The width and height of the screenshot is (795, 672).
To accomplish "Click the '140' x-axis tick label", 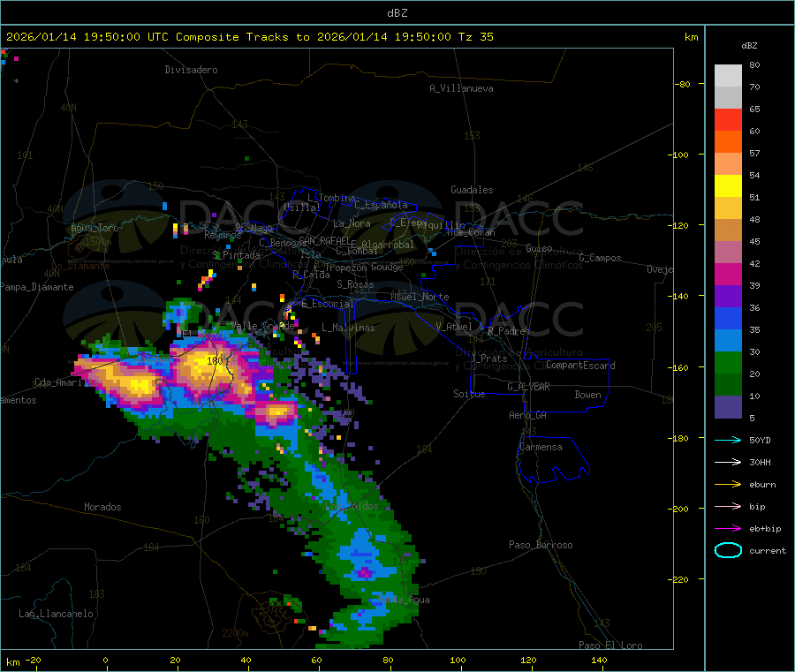I will pos(599,661).
